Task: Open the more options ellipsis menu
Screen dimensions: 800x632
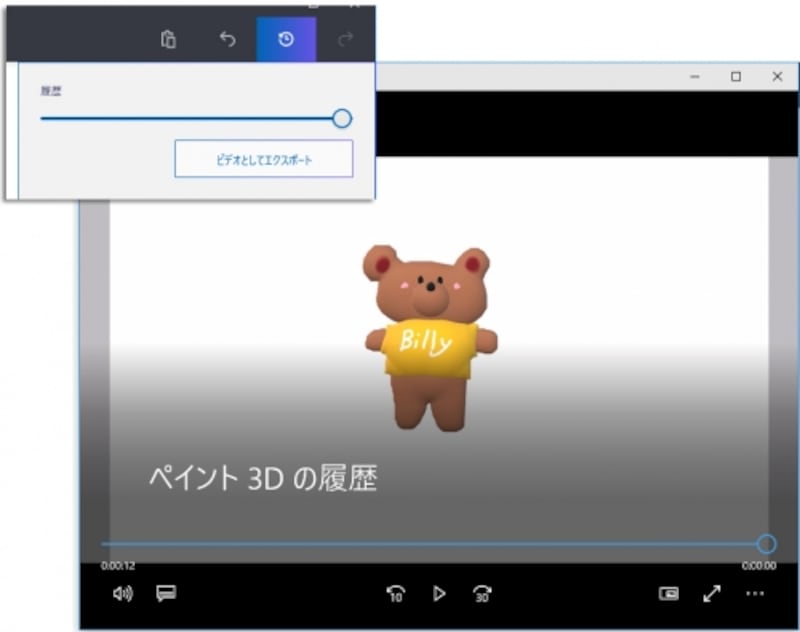Action: click(755, 593)
